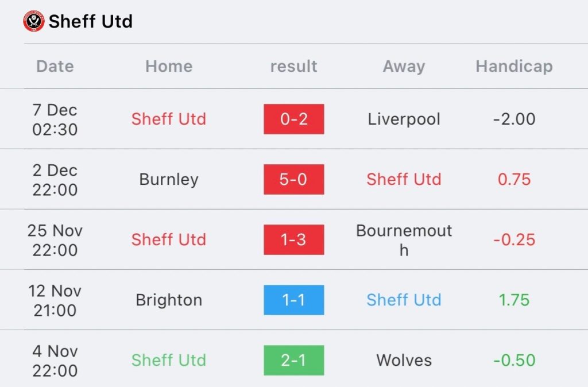The height and width of the screenshot is (387, 588).
Task: Click Brighton in the Home column
Action: click(169, 300)
